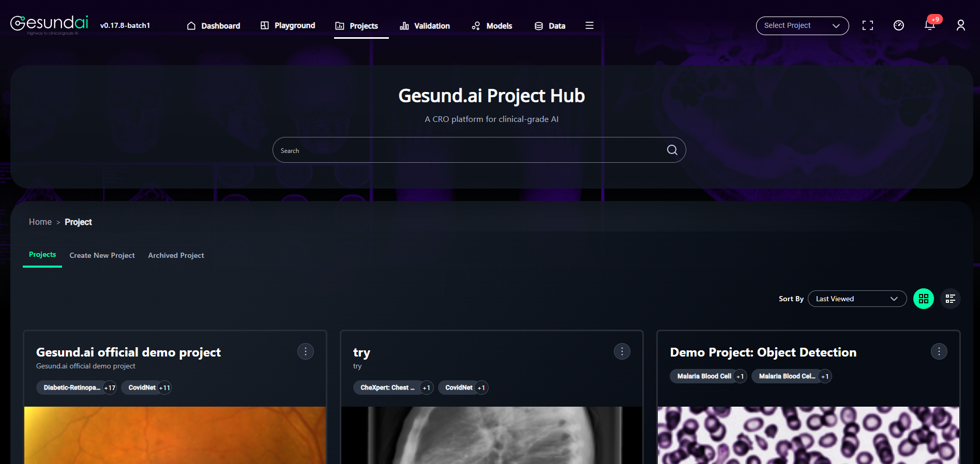Expand the Last Viewed sort dropdown
Screen dimensions: 980x464
coord(857,299)
